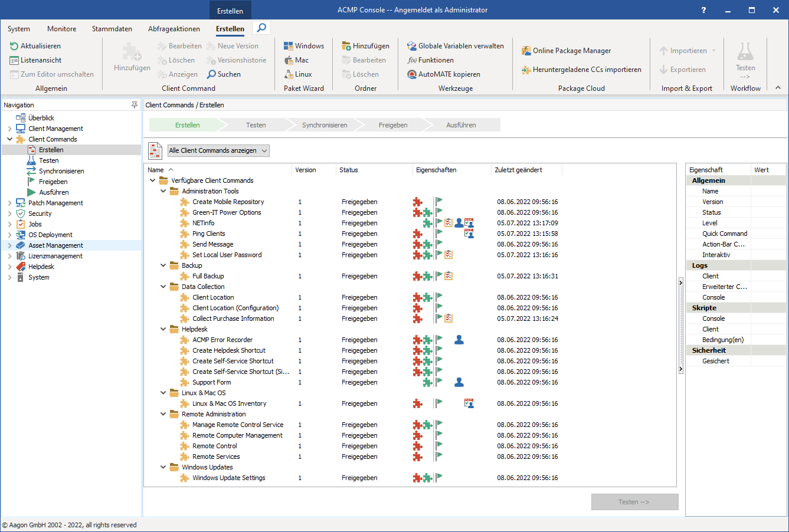Launch the Windows Paket Wizard
789x532 pixels.
[x=304, y=46]
